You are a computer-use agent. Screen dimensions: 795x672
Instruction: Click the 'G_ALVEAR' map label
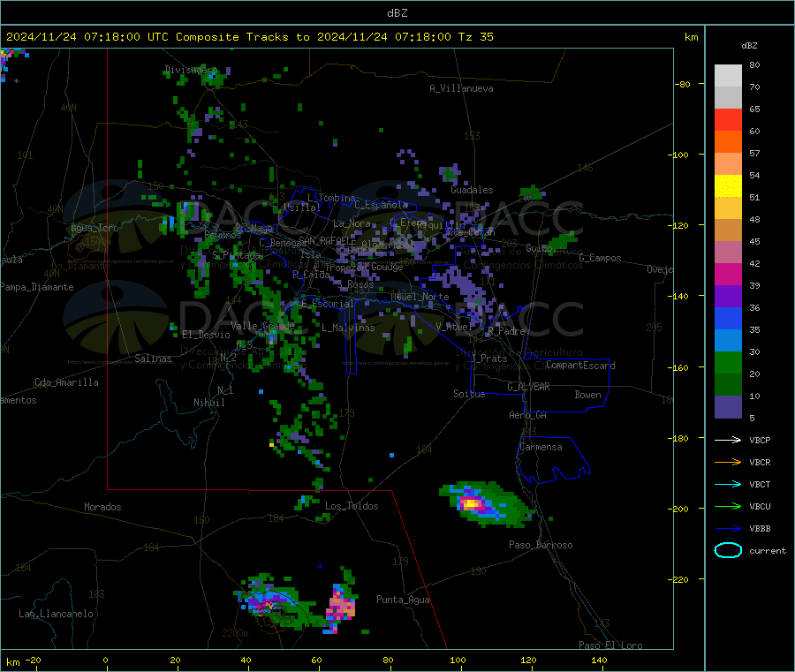pyautogui.click(x=529, y=387)
